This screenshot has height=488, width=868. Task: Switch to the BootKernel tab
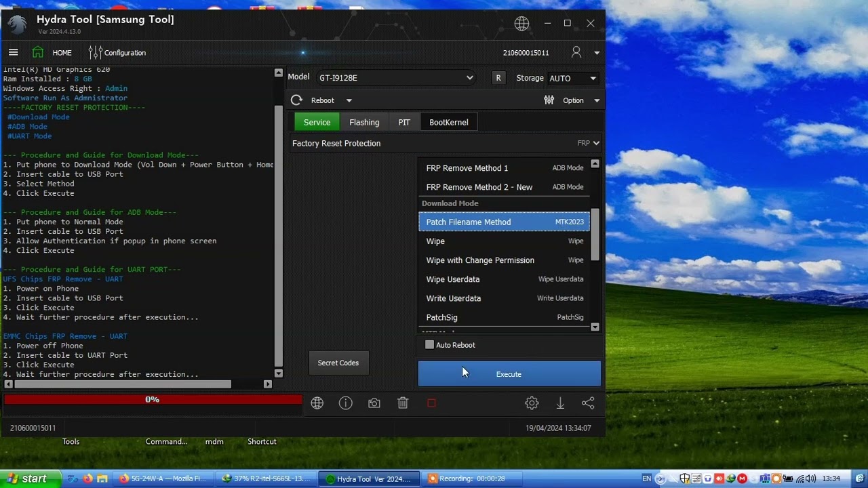tap(449, 122)
